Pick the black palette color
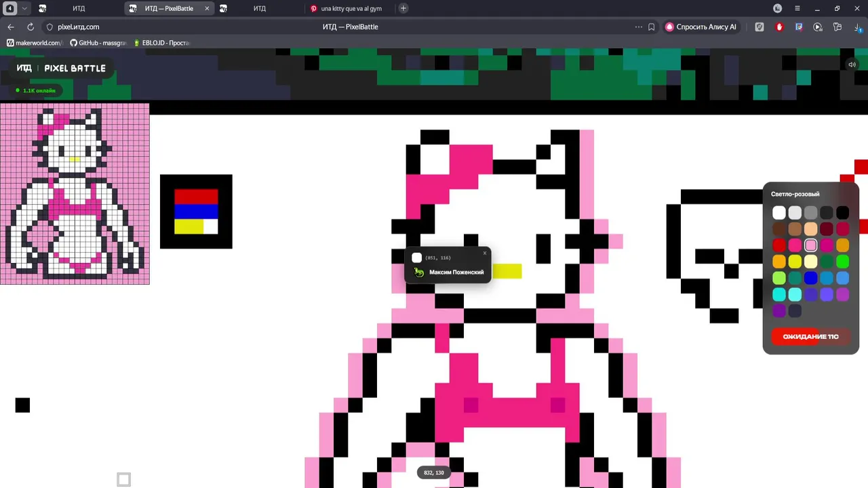This screenshot has width=868, height=488. pos(842,213)
